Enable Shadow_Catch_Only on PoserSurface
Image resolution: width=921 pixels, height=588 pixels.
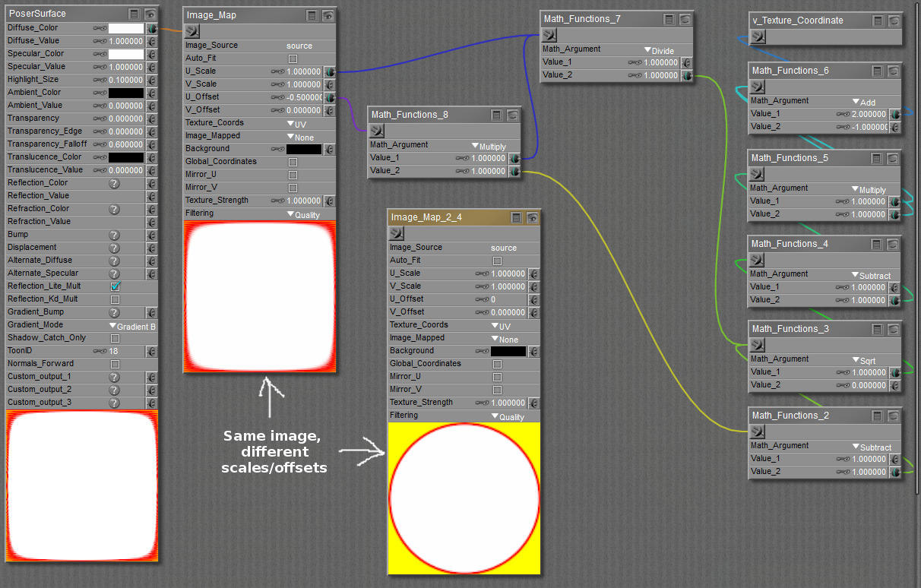point(115,338)
